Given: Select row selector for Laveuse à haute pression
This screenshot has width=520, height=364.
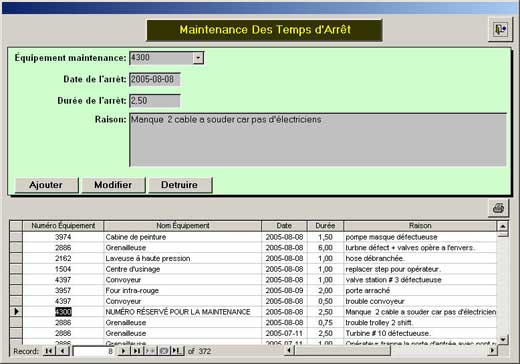Looking at the screenshot, I should point(16,258).
